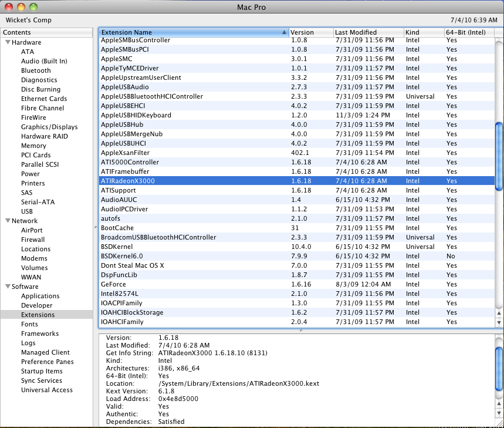Viewport: 504px width, 428px height.
Task: Select the BSDKernel6.0 row
Action: point(297,256)
